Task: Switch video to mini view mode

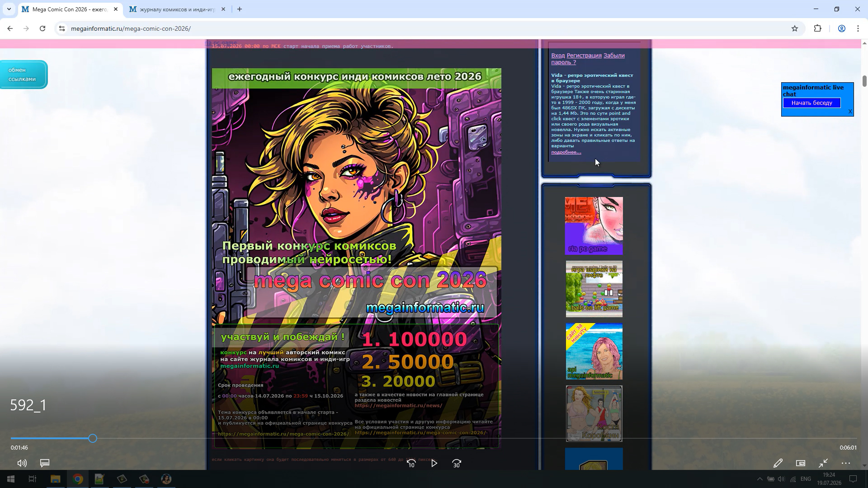Action: (x=801, y=463)
